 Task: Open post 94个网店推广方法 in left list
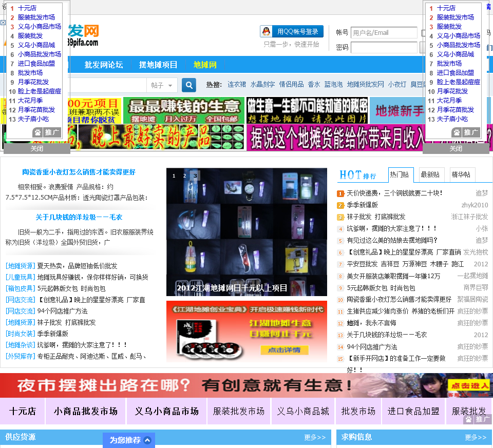coord(62,311)
